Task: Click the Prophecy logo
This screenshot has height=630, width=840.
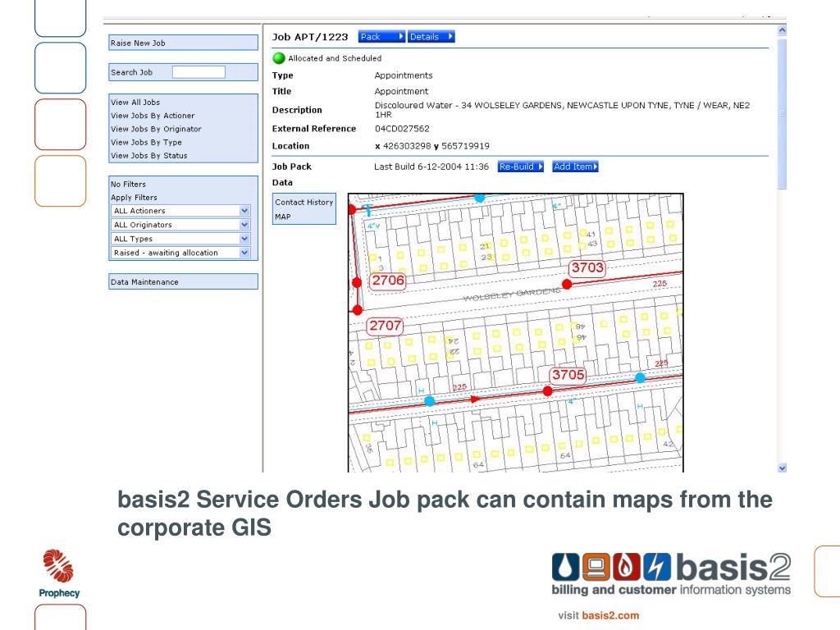Action: (x=59, y=573)
